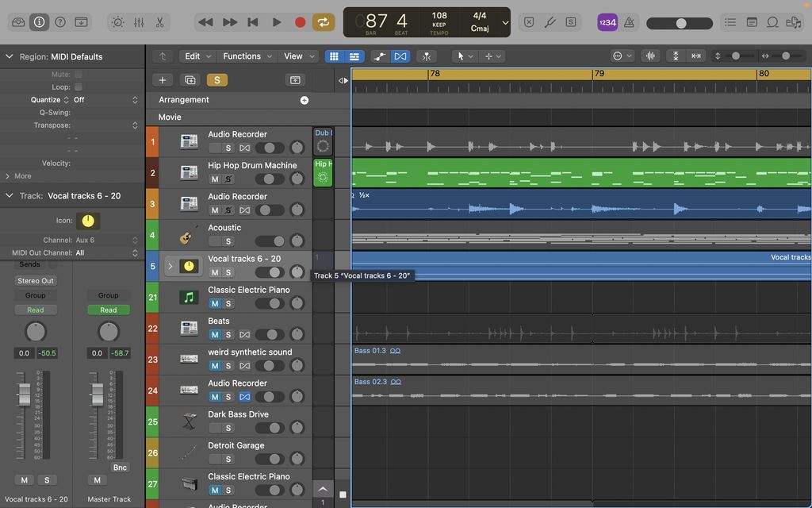
Task: Open the count-in 1234 icon
Action: click(x=607, y=22)
